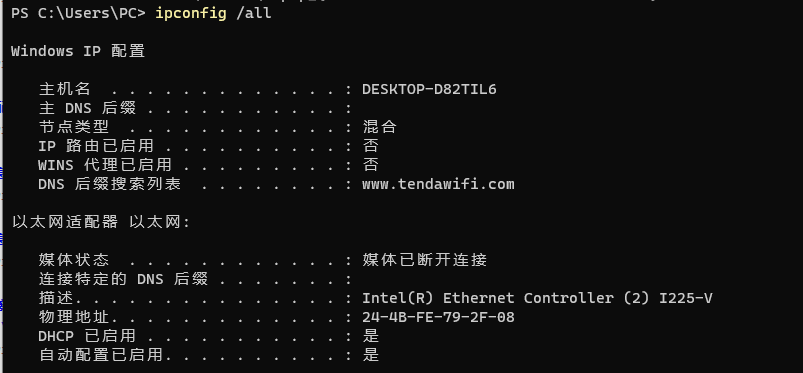Click hostname DESKTOP-D82TIL6
Screen dimensions: 803x373
click(x=429, y=89)
